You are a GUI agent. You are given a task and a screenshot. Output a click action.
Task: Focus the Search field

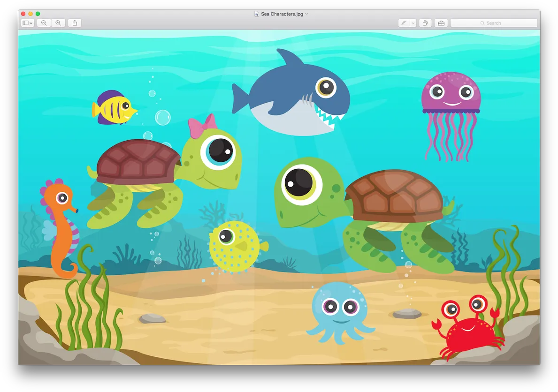494,23
